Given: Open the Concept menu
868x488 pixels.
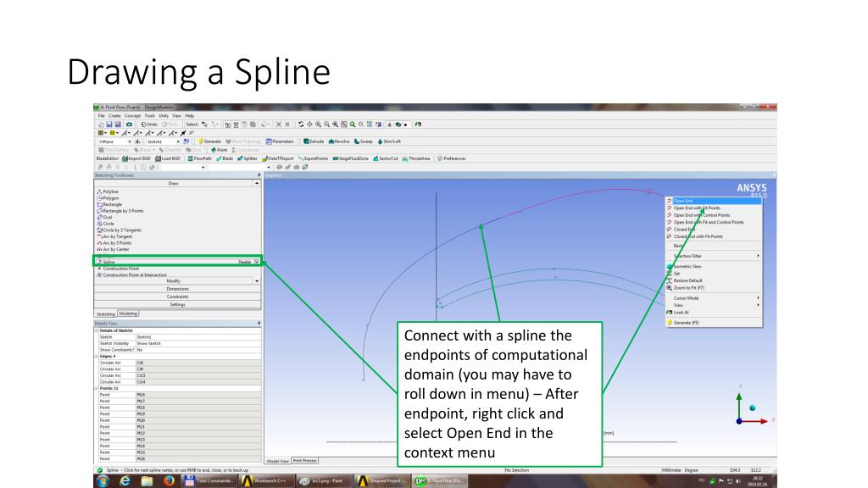Looking at the screenshot, I should 132,115.
